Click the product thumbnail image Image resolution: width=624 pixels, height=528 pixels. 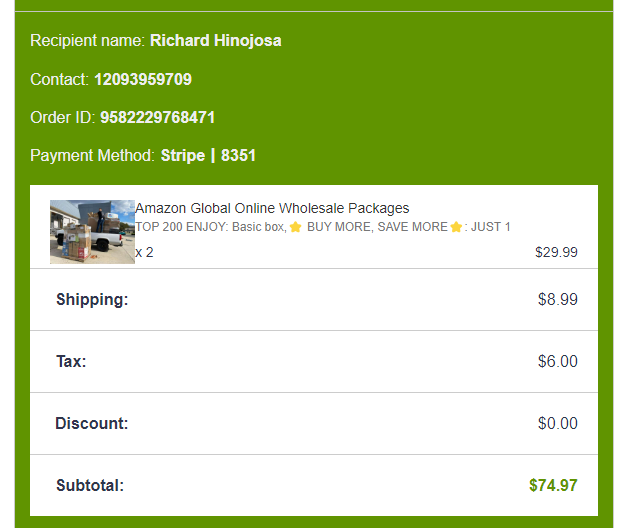[92, 232]
